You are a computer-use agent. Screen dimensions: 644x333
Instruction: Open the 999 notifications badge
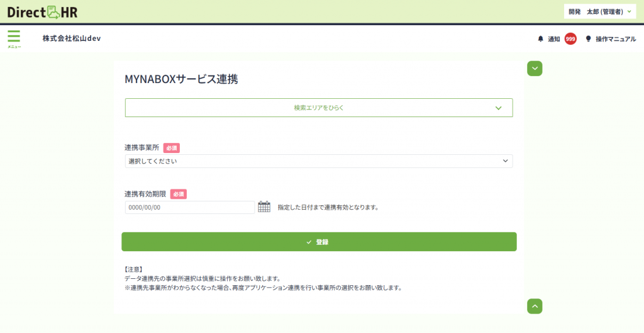(x=570, y=39)
